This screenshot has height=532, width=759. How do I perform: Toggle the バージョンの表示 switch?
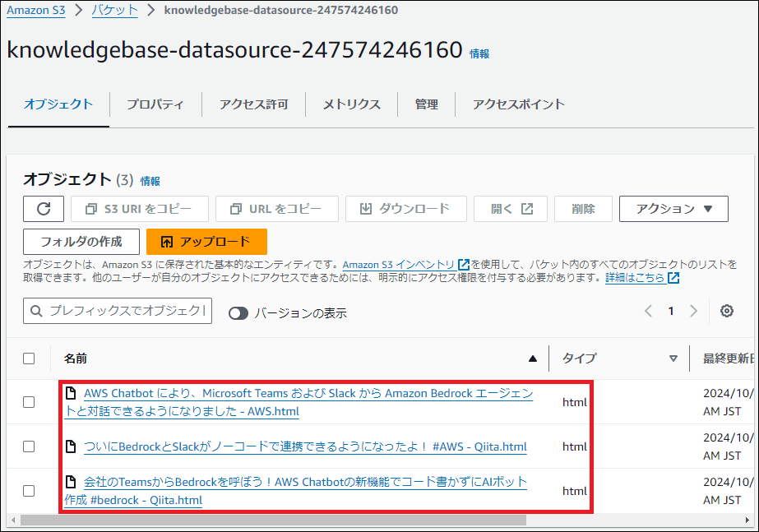238,313
